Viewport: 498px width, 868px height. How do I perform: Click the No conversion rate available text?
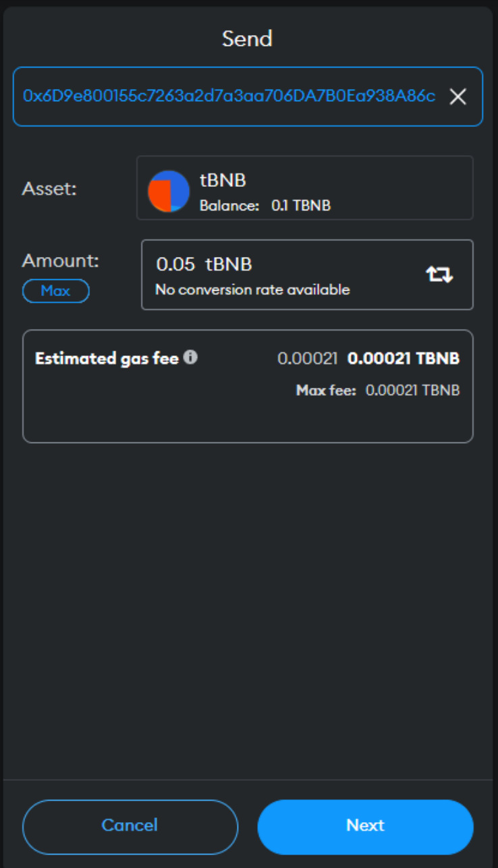coord(253,290)
